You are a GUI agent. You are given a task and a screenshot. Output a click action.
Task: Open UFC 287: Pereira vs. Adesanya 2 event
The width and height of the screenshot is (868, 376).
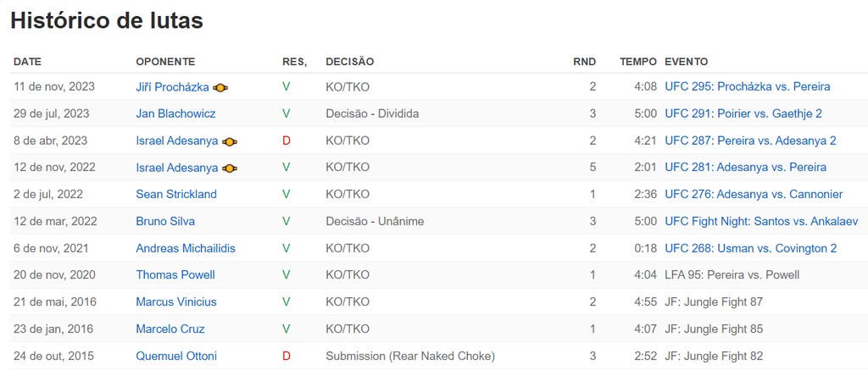tap(751, 141)
